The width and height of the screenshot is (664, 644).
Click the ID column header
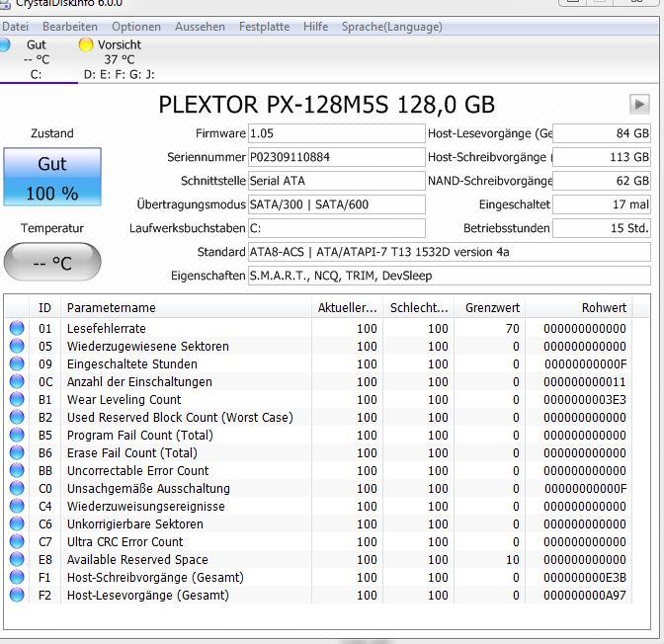(44, 308)
